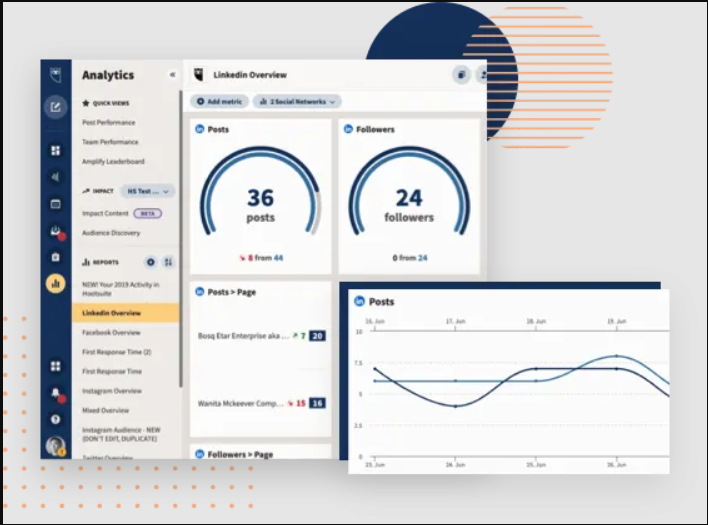Click the "0 from 24" change text

(x=410, y=258)
